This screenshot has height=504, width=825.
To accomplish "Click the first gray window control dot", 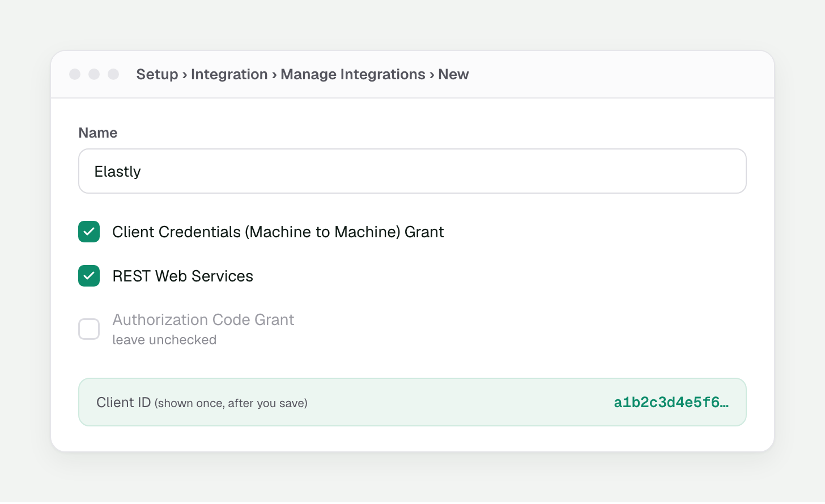I will pyautogui.click(x=75, y=74).
